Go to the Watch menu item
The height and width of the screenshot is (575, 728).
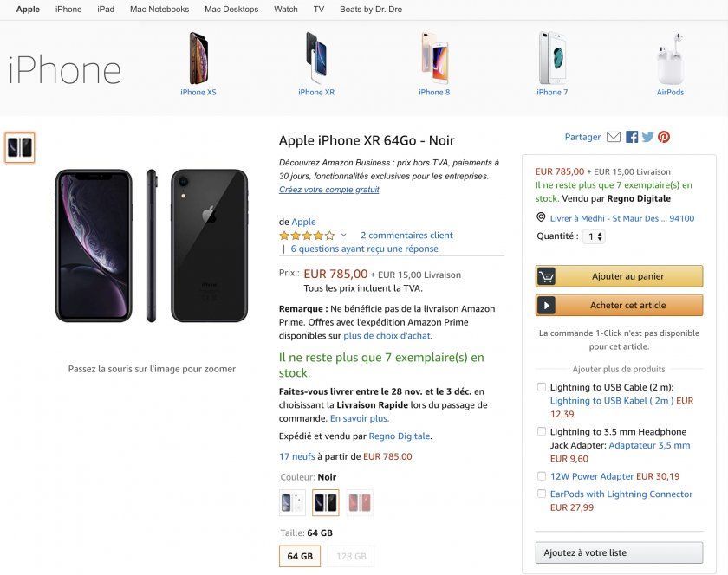tap(286, 10)
